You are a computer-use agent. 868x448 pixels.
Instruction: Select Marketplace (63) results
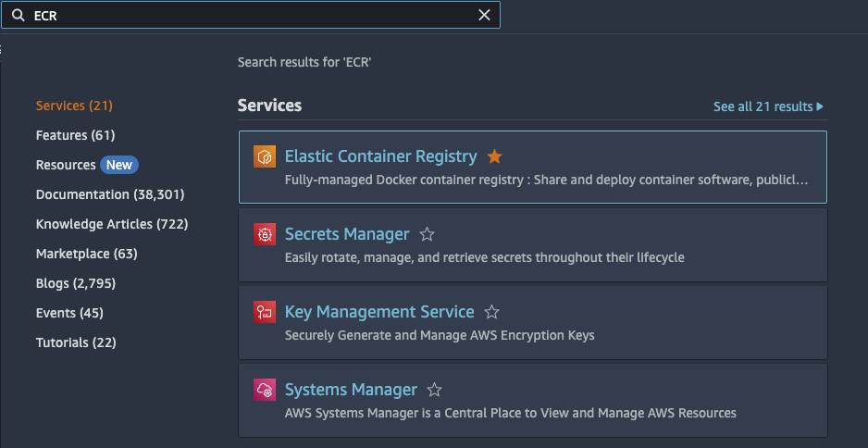[86, 254]
